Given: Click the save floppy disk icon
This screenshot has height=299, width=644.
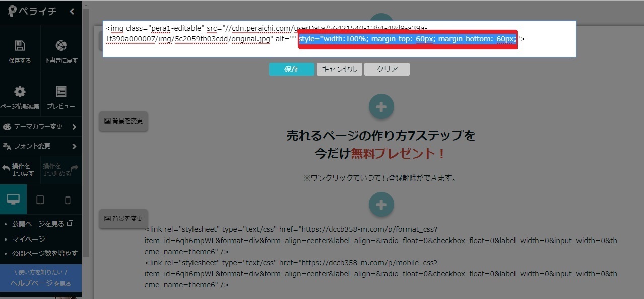Looking at the screenshot, I should click(20, 46).
